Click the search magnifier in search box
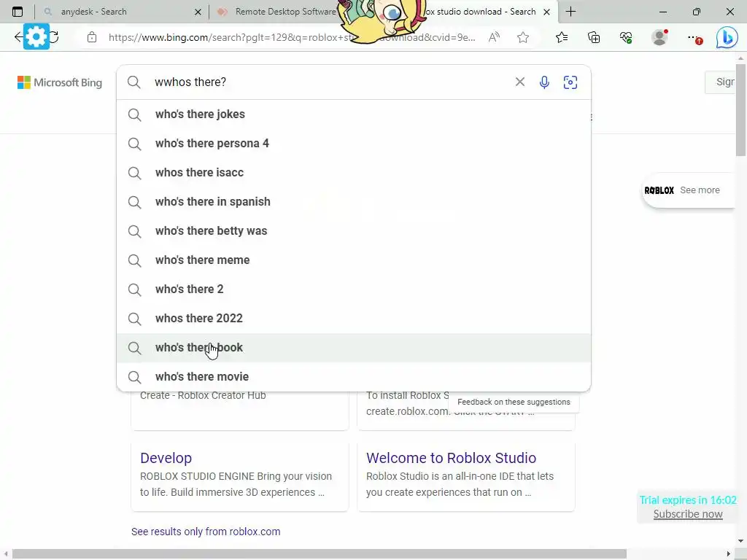The image size is (747, 560). click(x=134, y=82)
